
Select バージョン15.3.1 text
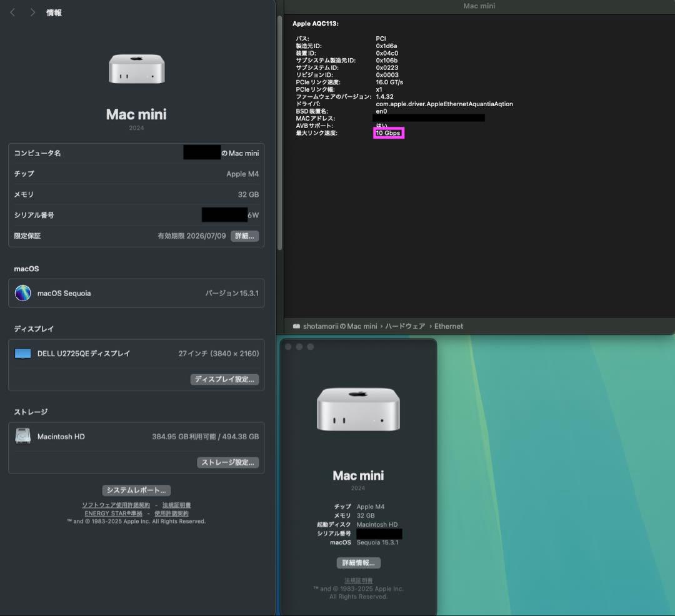tap(232, 293)
